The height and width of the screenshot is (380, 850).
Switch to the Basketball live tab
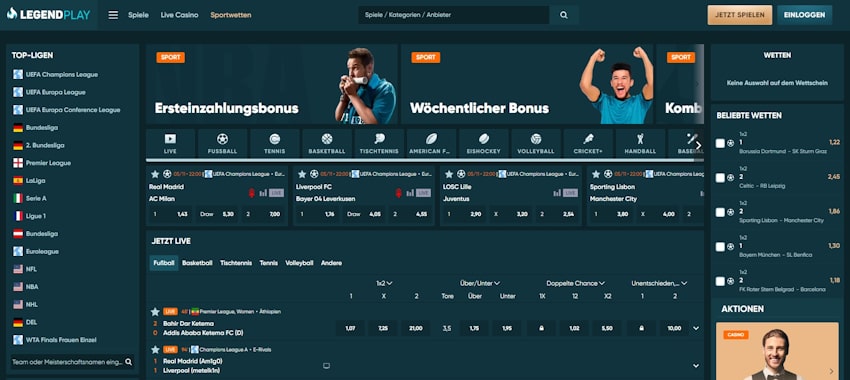[197, 263]
